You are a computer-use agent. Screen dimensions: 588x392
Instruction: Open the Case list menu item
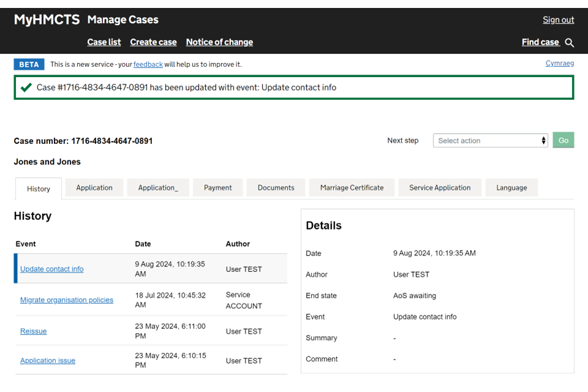[x=104, y=42]
